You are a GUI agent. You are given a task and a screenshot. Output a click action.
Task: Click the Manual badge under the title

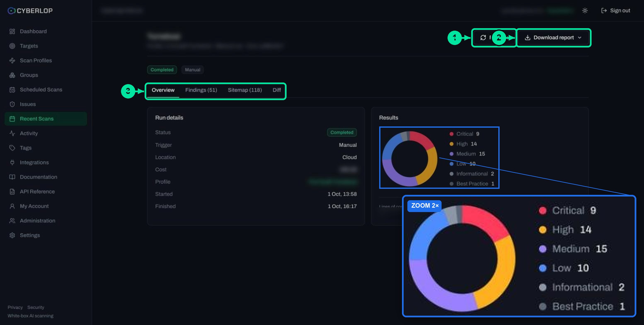pos(192,70)
